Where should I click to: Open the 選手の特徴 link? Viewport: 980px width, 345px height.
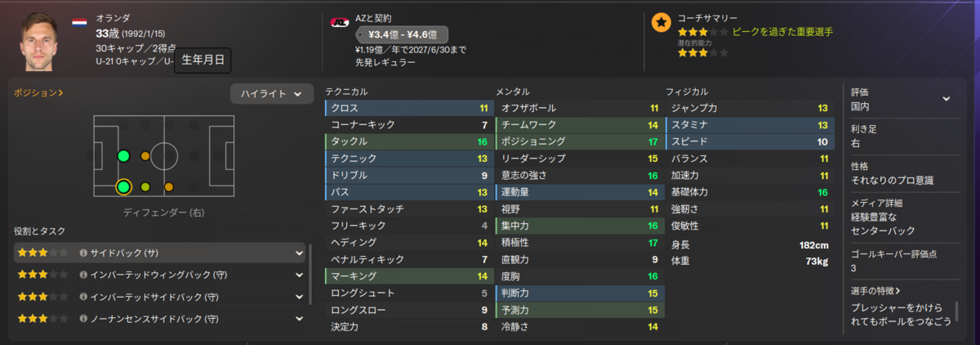[x=875, y=290]
